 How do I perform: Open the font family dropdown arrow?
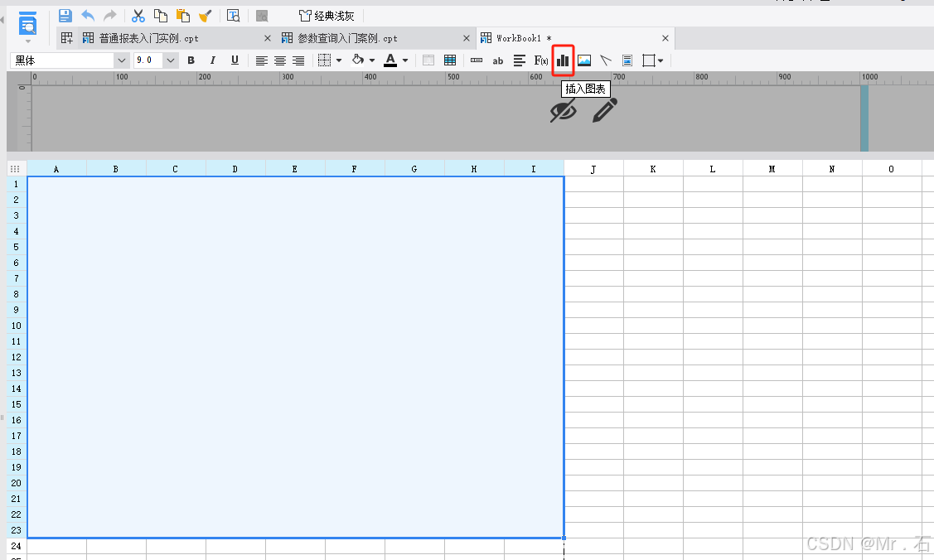122,60
